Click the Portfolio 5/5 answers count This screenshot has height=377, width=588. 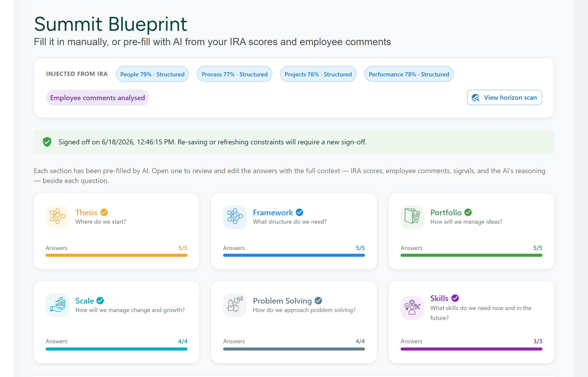538,248
